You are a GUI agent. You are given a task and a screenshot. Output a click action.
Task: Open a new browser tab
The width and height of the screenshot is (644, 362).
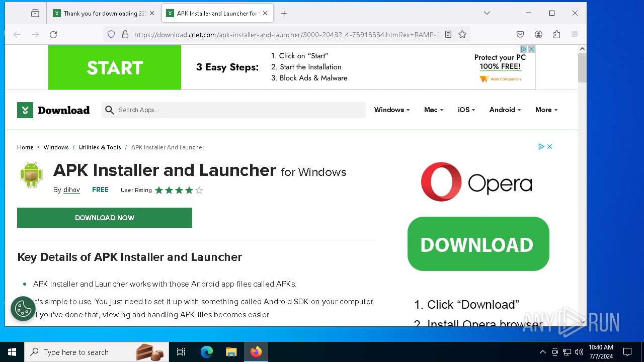[284, 14]
